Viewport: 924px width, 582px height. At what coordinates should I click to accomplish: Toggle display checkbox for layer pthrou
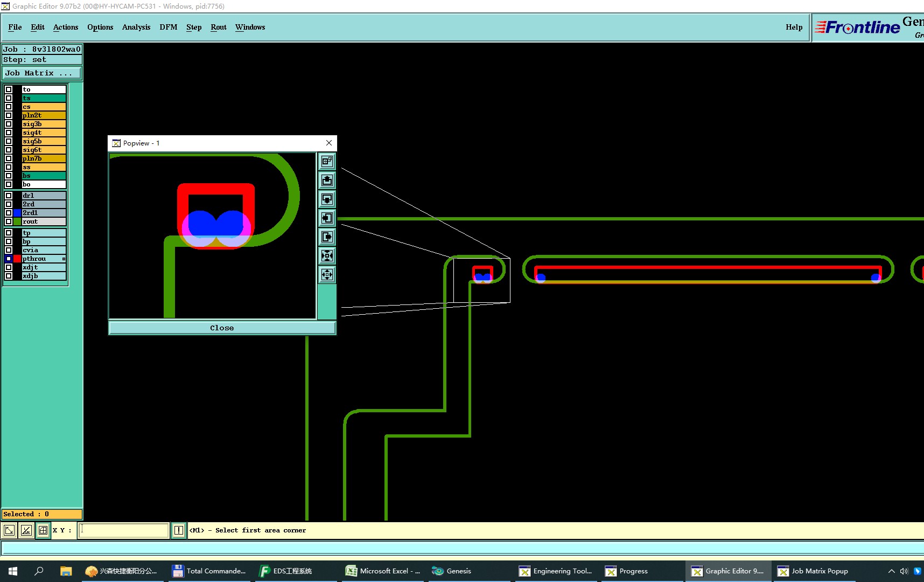pyautogui.click(x=9, y=259)
